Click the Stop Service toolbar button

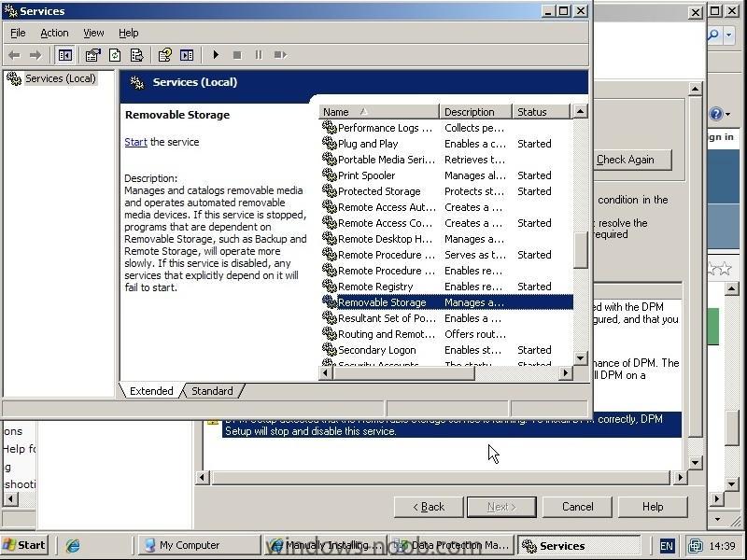[x=237, y=55]
